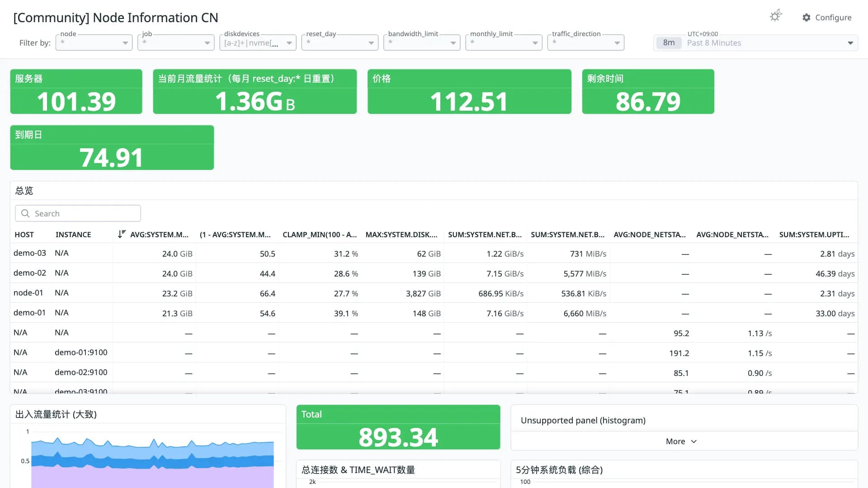The image size is (868, 488).
Task: Click the 服务器 widget showing 101.39
Action: click(76, 92)
